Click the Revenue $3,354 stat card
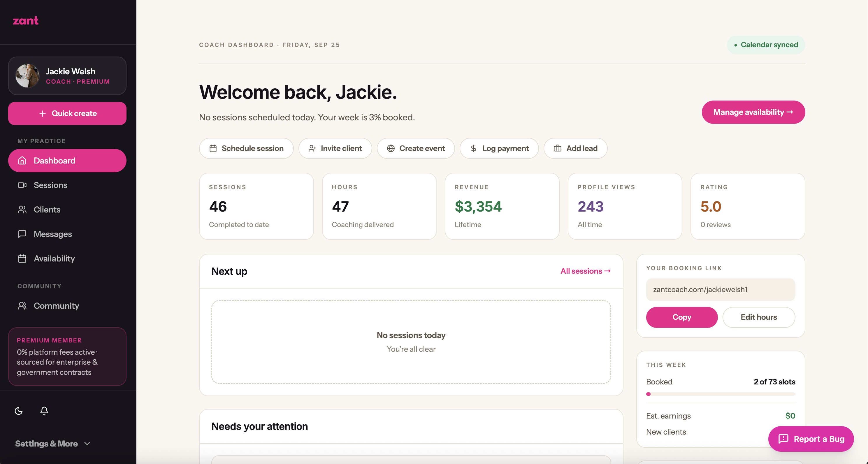Viewport: 868px width, 464px height. coord(502,206)
